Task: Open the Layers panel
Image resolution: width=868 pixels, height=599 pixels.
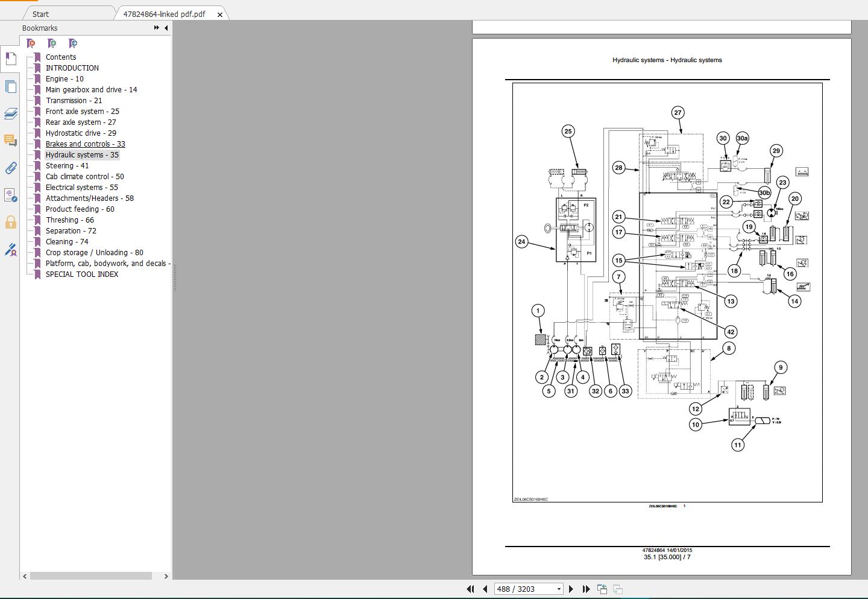Action: [x=10, y=113]
